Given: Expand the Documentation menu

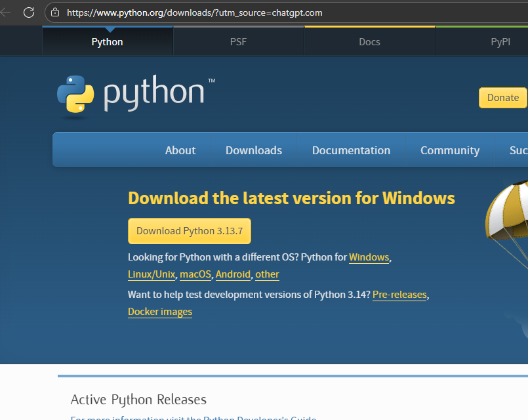Looking at the screenshot, I should pos(351,150).
